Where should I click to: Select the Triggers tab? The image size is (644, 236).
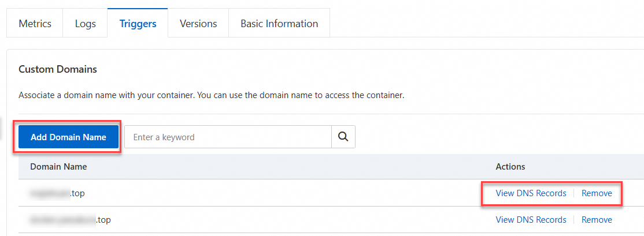[x=138, y=24]
